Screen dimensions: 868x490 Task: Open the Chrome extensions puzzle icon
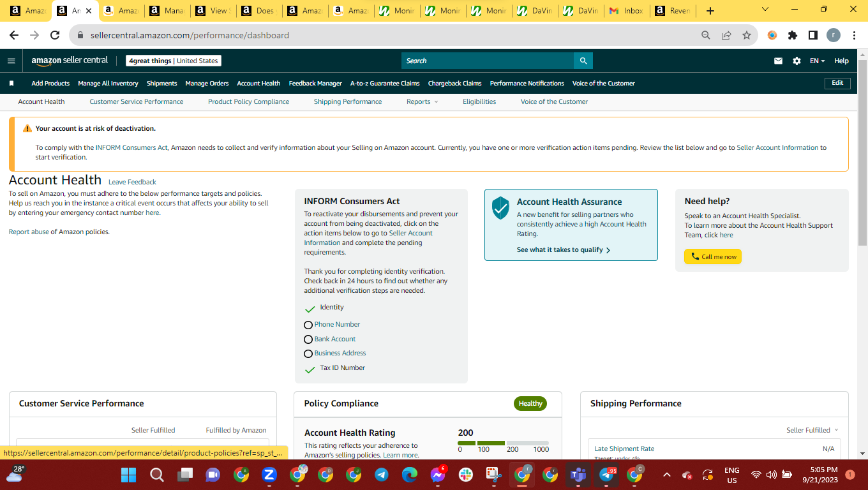(x=793, y=35)
